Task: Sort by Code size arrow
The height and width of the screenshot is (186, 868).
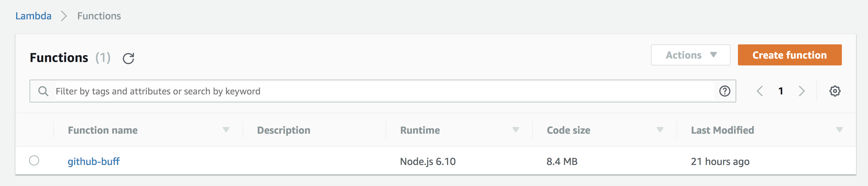Action: point(660,130)
